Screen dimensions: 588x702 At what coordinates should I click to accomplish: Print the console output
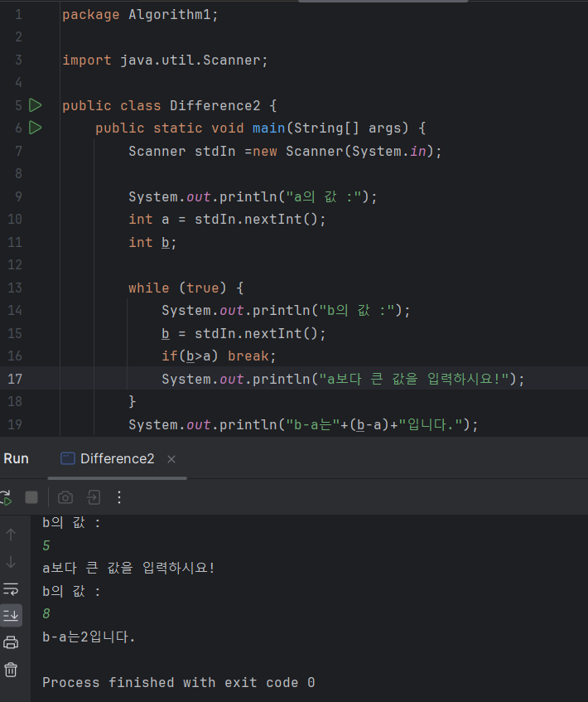point(11,643)
